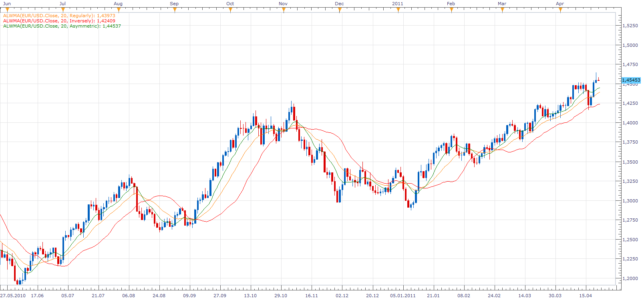Click the 1,5250 price axis label

click(x=630, y=26)
